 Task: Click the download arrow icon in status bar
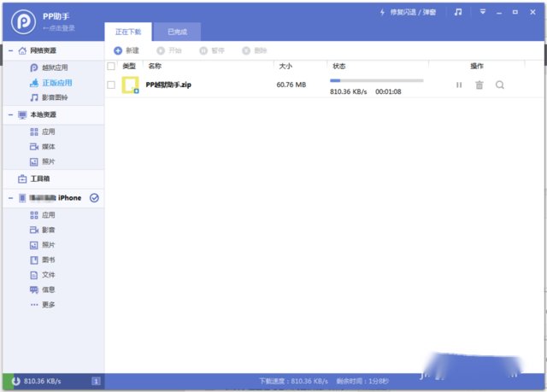pyautogui.click(x=15, y=381)
